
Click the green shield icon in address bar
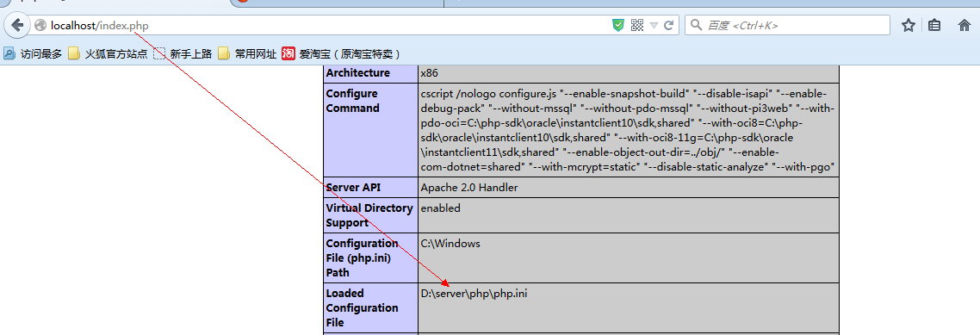(x=618, y=26)
